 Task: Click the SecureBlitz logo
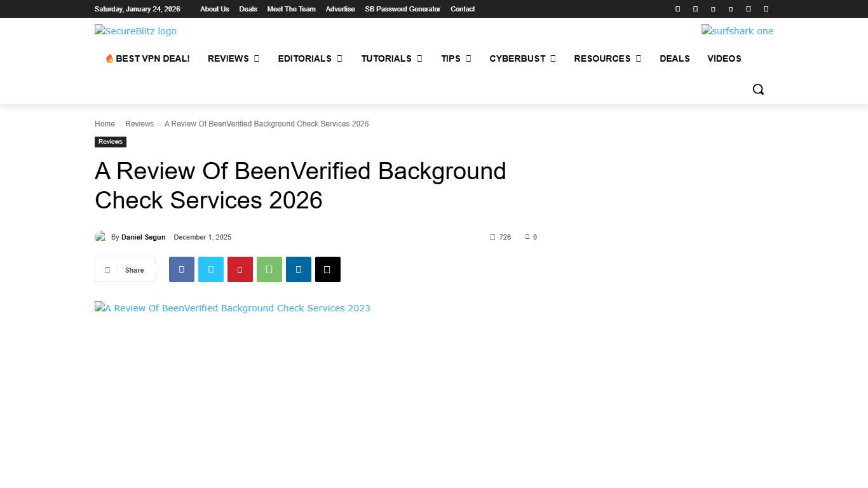tap(135, 30)
